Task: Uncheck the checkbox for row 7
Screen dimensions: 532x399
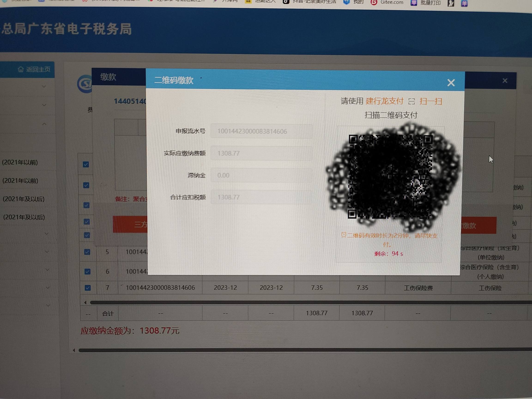Action: click(88, 288)
